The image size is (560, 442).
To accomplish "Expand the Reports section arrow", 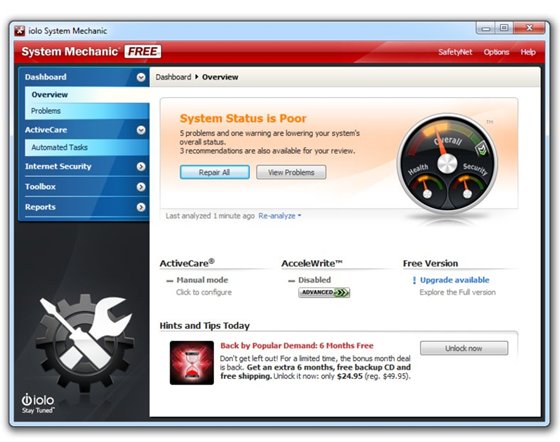I will [x=141, y=207].
